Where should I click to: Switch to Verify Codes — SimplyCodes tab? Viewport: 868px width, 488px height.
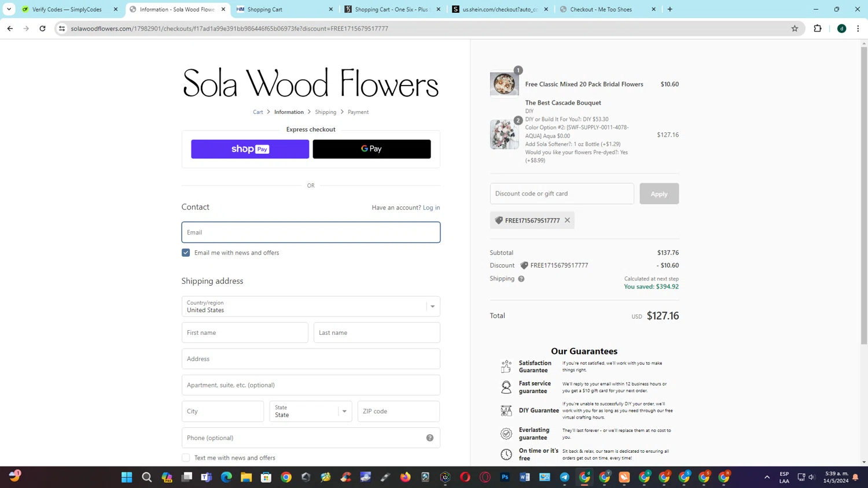(69, 9)
